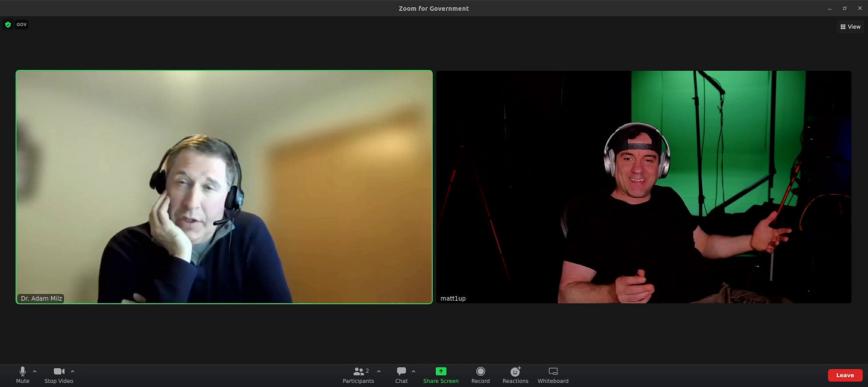The image size is (868, 387).
Task: Open the Participants panel
Action: [x=358, y=375]
